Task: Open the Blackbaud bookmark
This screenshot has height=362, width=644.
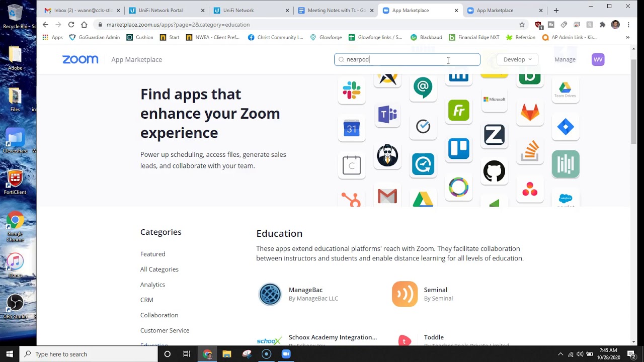Action: point(426,37)
